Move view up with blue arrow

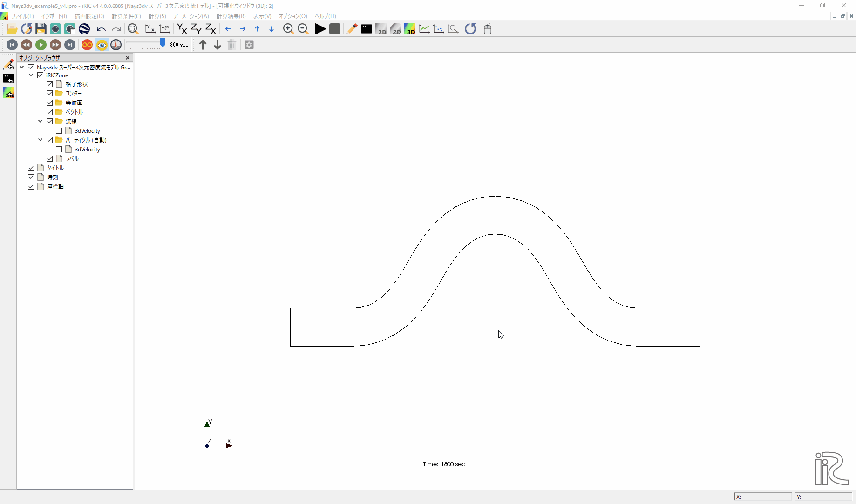[x=257, y=29]
